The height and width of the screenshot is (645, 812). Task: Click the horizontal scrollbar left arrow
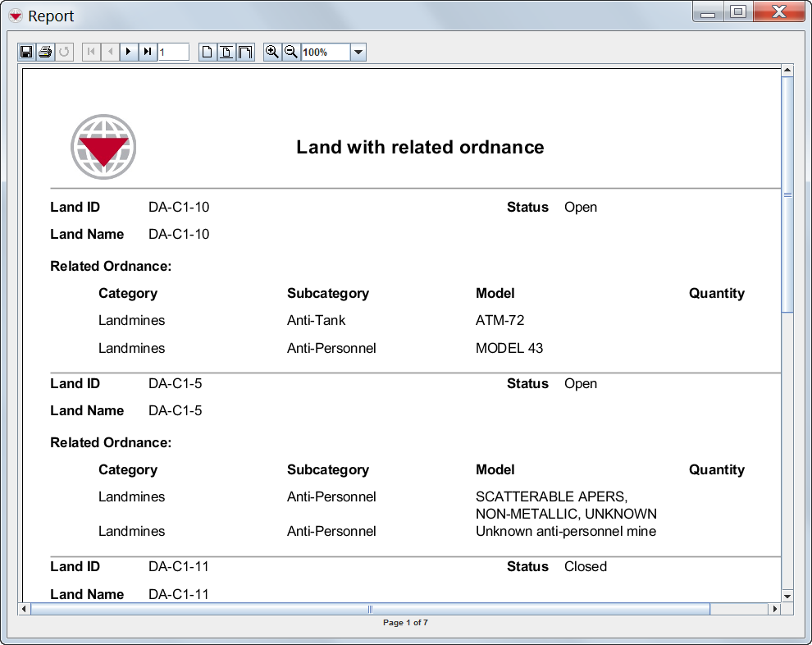point(24,609)
